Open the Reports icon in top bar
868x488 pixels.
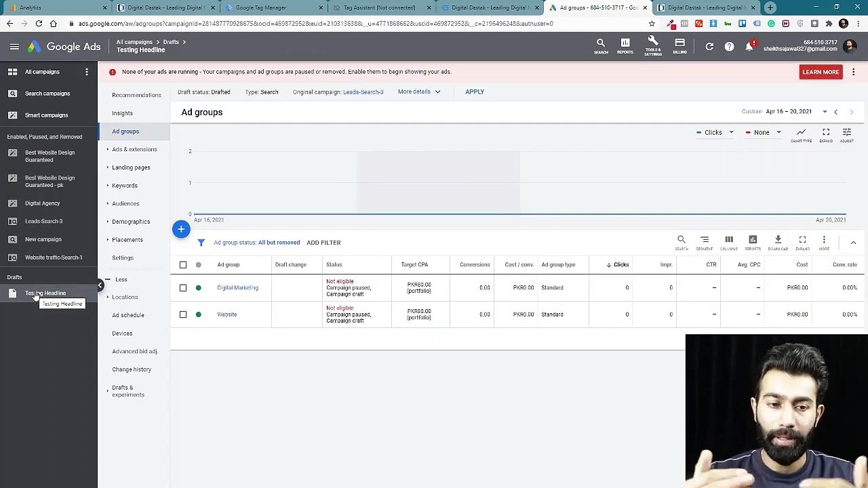[x=625, y=46]
